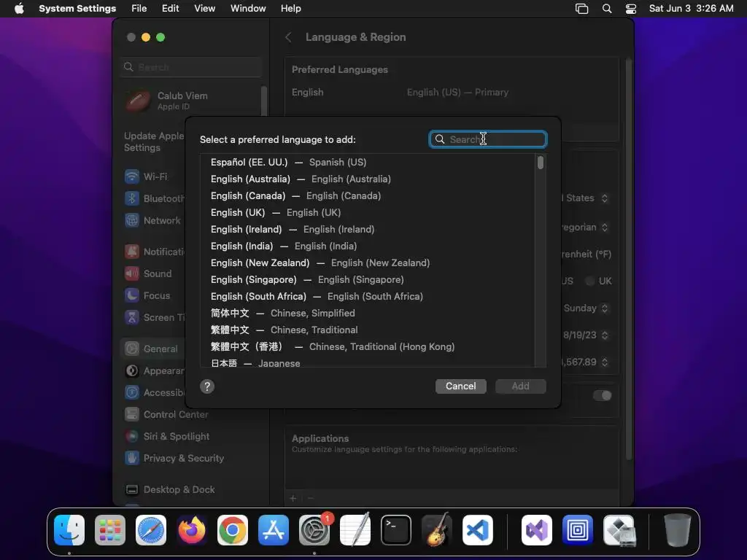Click Privacy & Security hand icon
747x560 pixels.
(132, 459)
